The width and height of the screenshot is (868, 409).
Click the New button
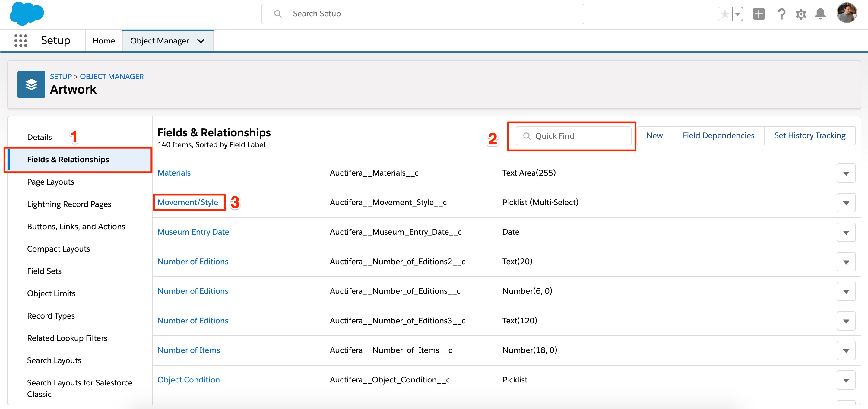(x=654, y=135)
